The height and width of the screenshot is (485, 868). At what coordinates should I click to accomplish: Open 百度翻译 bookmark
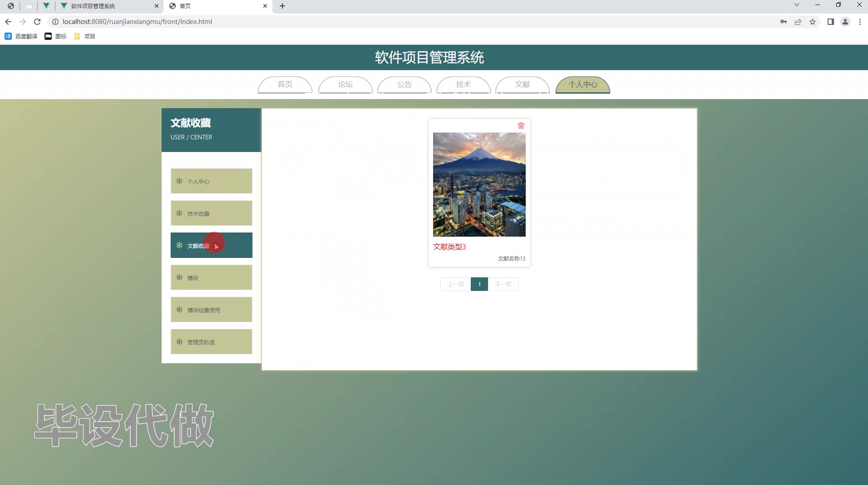(21, 36)
